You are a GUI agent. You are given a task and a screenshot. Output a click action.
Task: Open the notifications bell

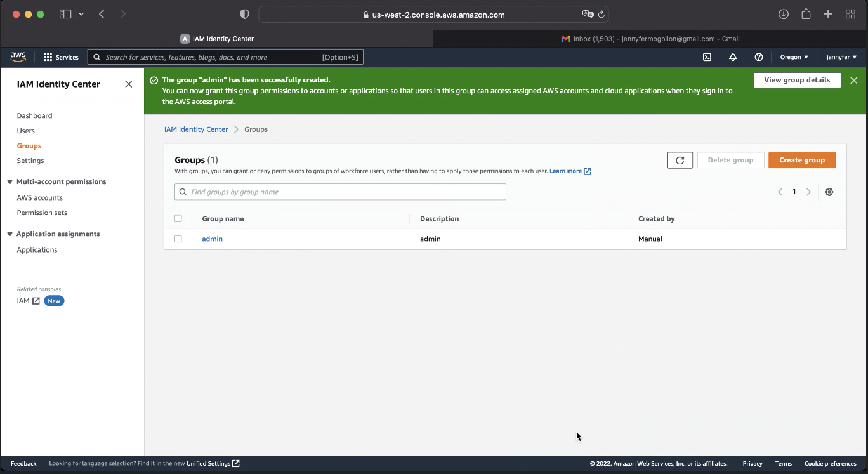733,57
